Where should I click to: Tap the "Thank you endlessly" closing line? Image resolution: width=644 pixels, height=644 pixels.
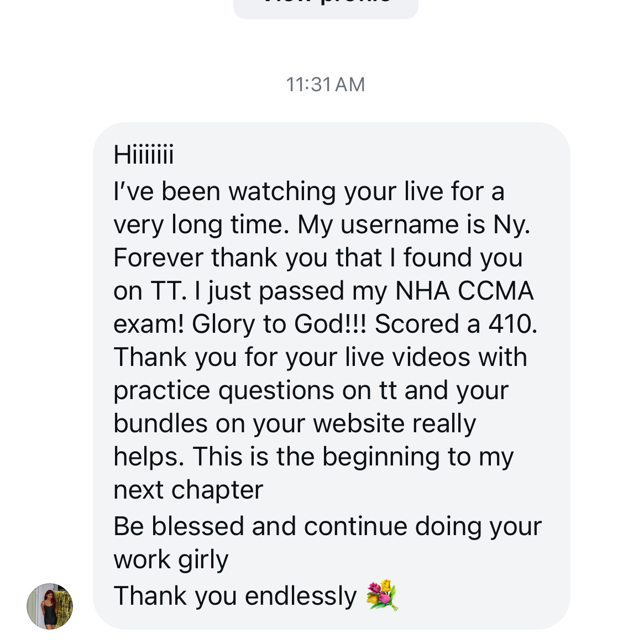point(235,596)
